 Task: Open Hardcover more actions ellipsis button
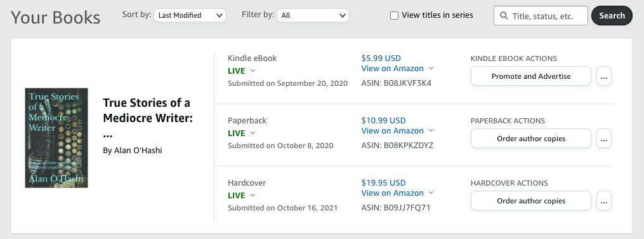click(604, 201)
